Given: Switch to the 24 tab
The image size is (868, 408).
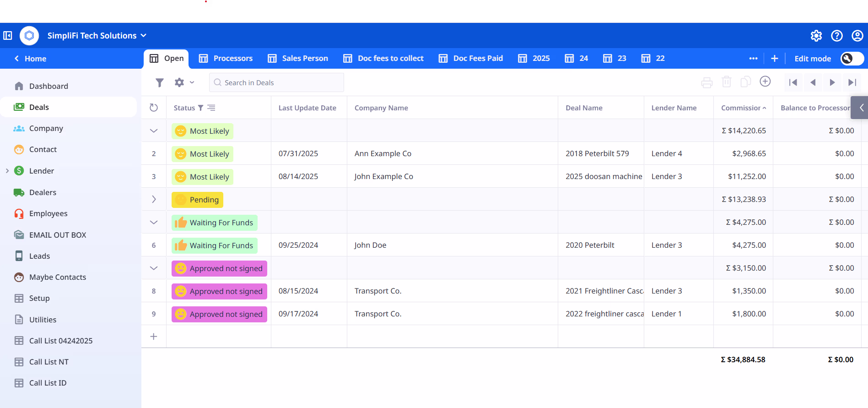Looking at the screenshot, I should pos(577,59).
